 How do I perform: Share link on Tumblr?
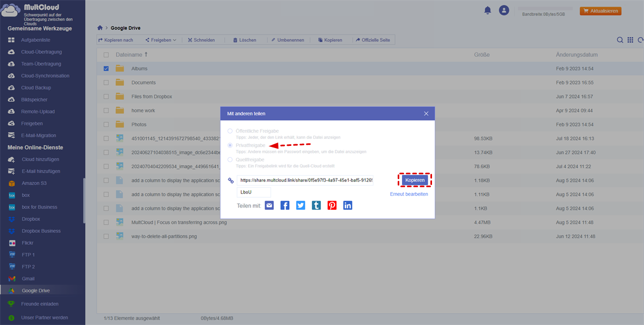point(317,205)
